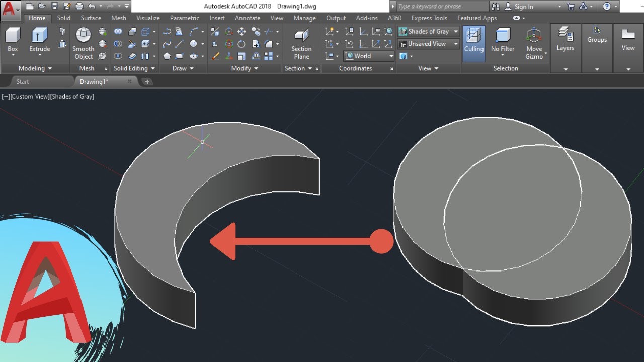Expand the Draw panel

click(x=183, y=68)
